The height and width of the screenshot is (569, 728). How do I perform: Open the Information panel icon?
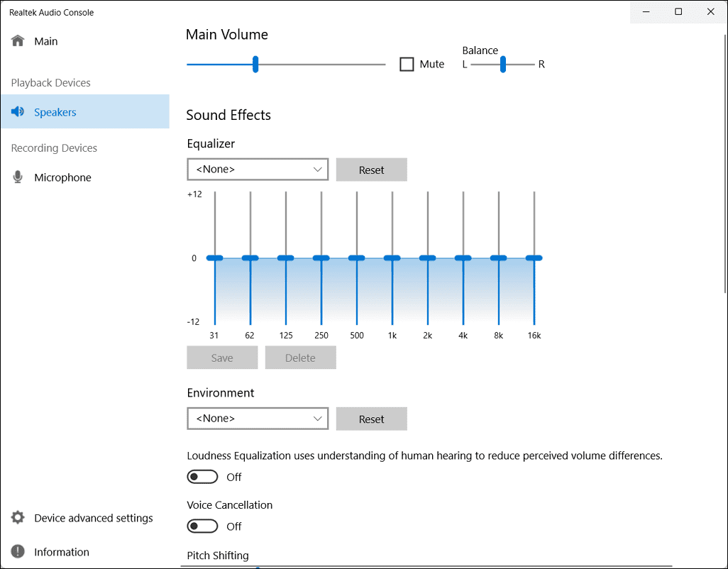(x=18, y=552)
